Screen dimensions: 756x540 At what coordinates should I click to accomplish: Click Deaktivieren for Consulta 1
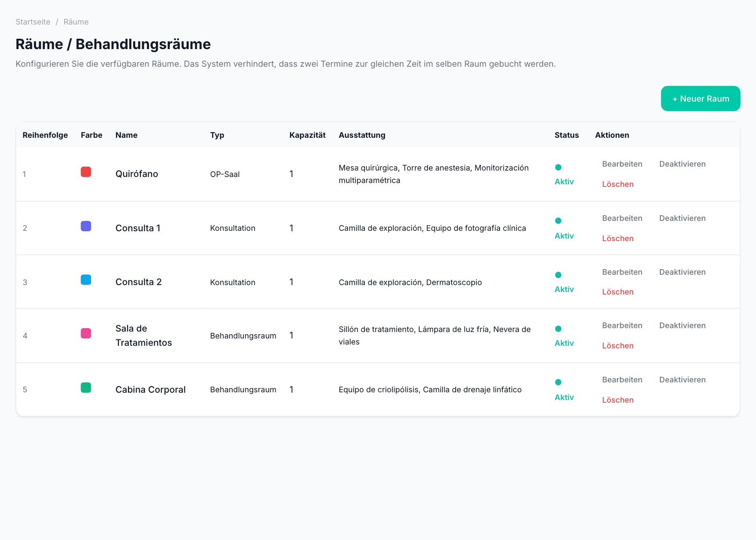(682, 218)
